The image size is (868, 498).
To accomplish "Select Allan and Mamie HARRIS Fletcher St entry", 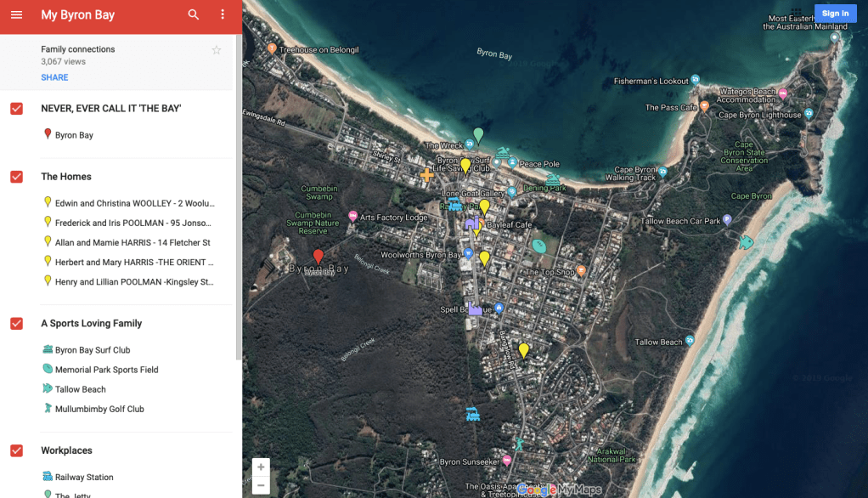I will pos(132,243).
